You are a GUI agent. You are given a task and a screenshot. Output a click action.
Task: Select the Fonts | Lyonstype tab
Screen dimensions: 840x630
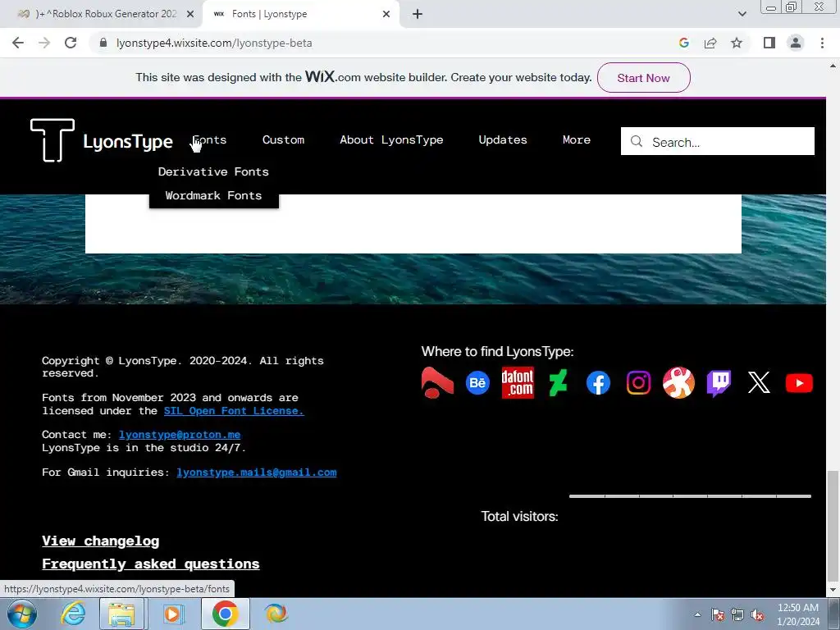(x=300, y=15)
